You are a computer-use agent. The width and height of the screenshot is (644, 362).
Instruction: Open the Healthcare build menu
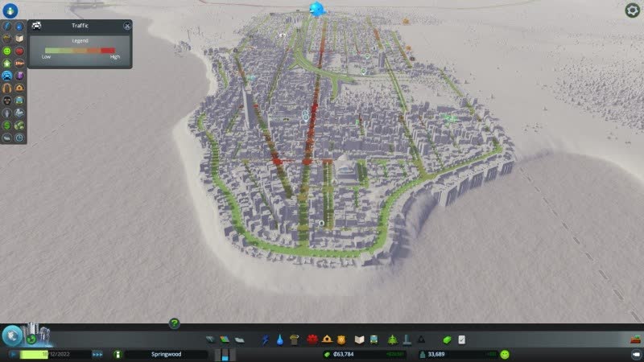pos(312,339)
